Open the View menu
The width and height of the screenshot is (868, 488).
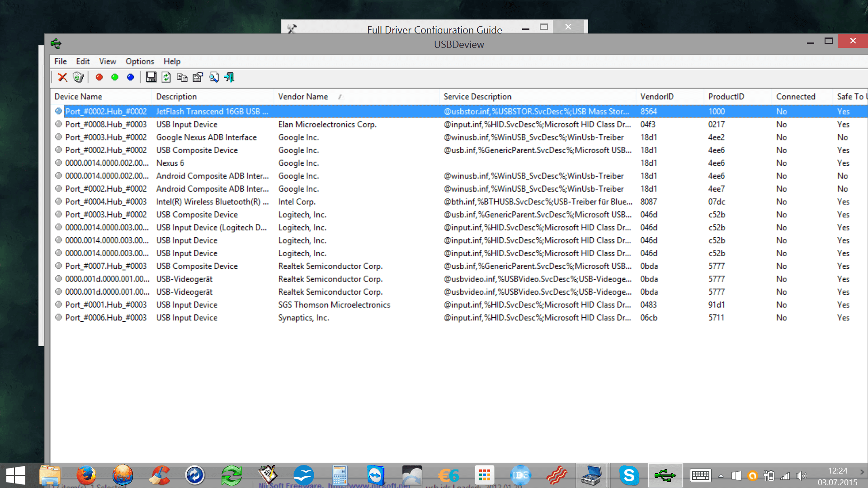point(108,61)
